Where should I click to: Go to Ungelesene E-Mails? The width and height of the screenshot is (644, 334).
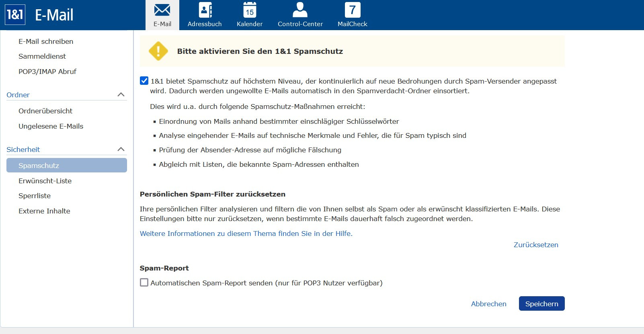[51, 126]
